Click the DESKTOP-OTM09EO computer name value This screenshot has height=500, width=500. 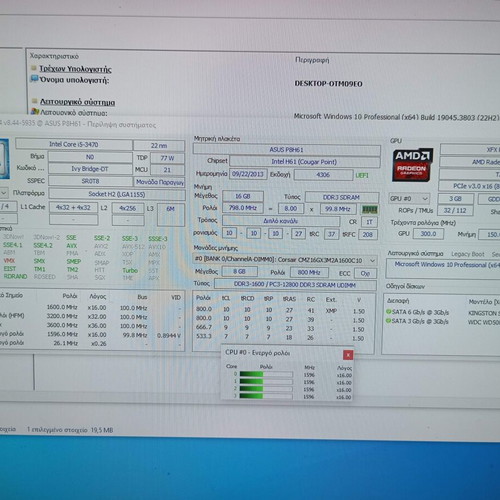tap(328, 84)
